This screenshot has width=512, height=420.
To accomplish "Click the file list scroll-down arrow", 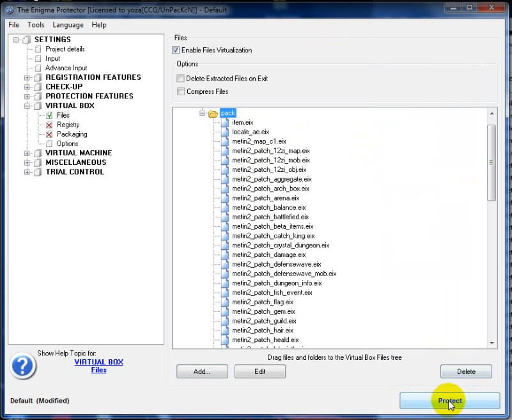I will point(492,343).
